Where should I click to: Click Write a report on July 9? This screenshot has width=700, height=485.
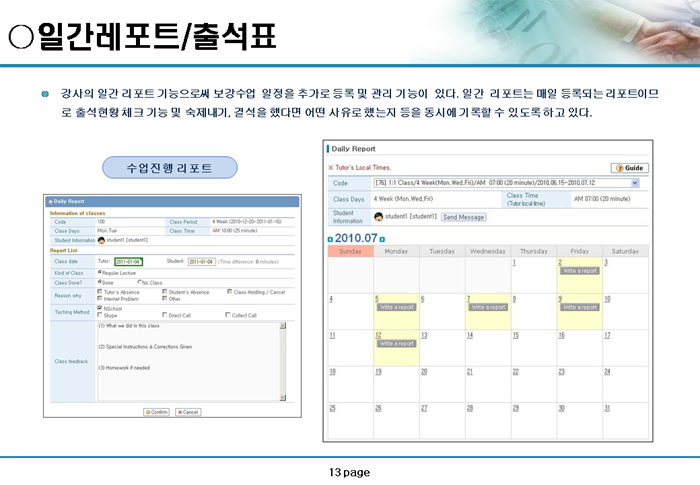tap(580, 307)
